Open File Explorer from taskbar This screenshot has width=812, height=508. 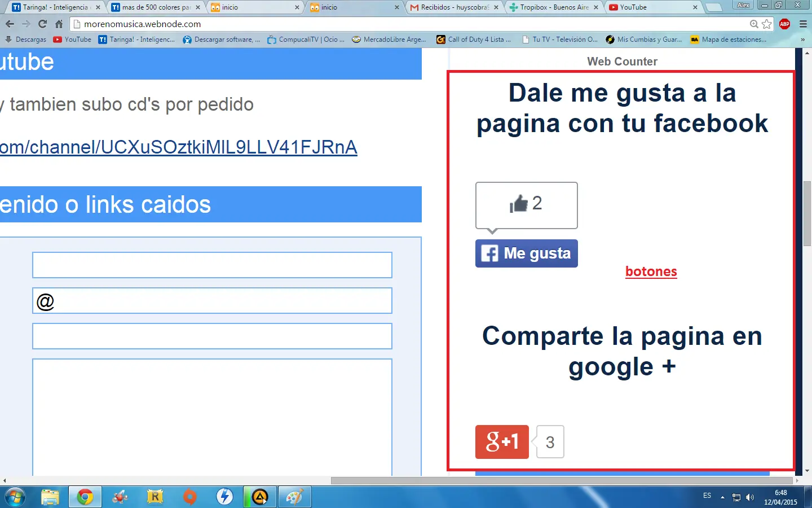coord(50,497)
